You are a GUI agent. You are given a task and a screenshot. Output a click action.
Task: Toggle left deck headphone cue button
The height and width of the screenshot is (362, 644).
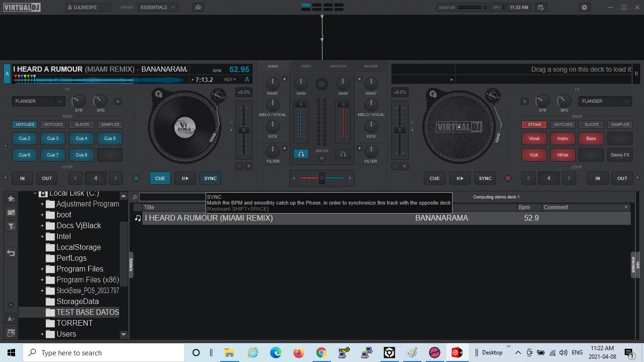click(x=301, y=154)
